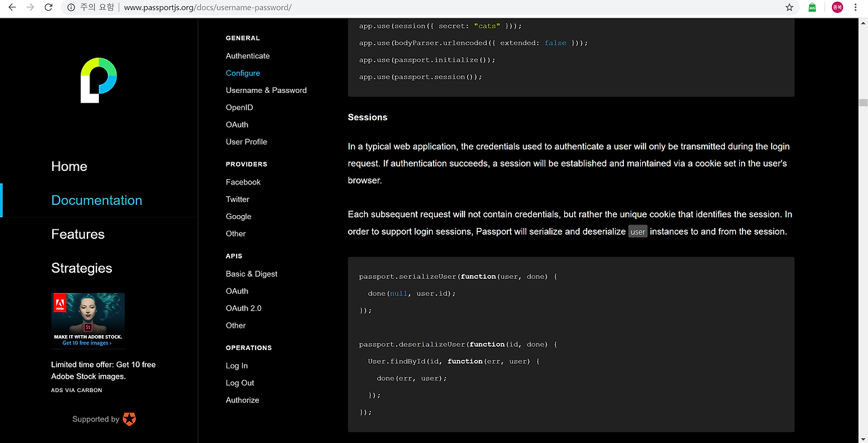Open the Username & Password docs link

[x=266, y=90]
